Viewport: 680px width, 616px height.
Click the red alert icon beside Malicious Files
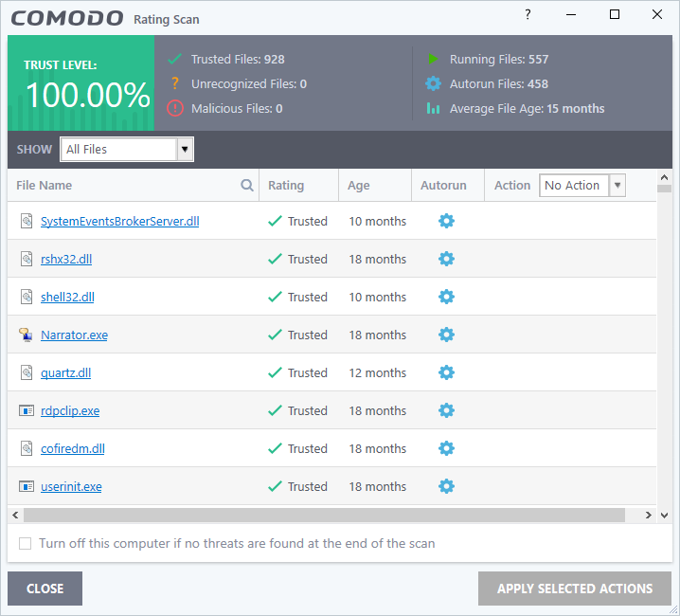175,108
